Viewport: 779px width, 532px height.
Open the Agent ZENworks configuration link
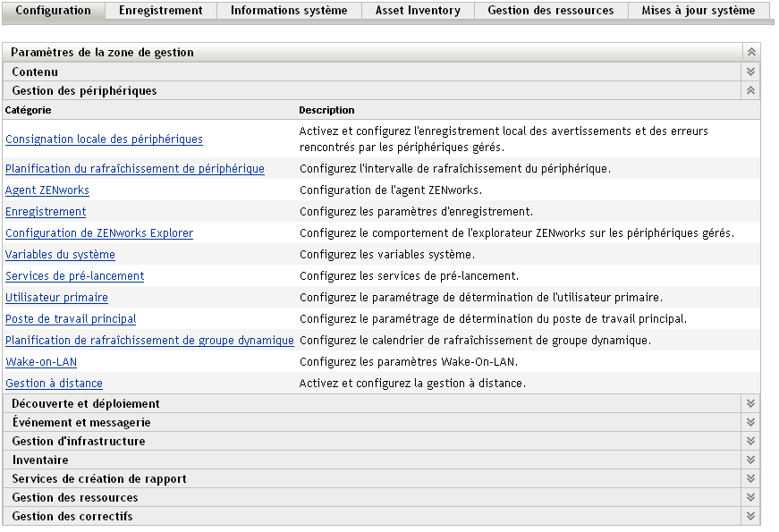pos(47,190)
